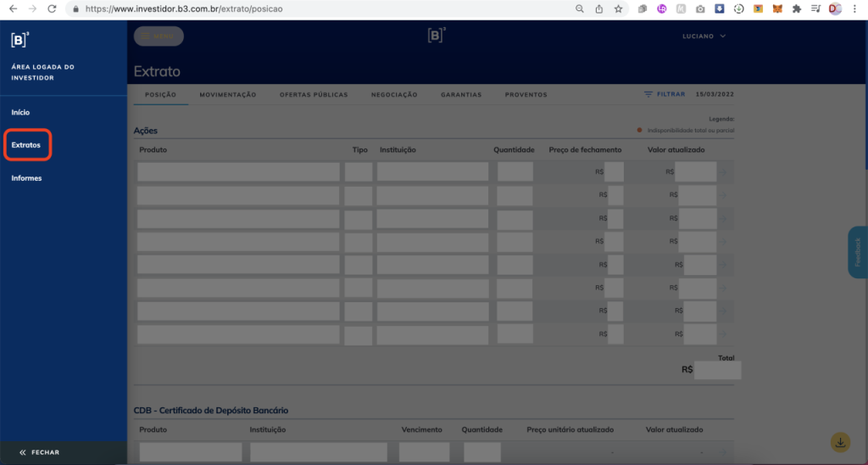This screenshot has width=868, height=465.
Task: Open the camera screenshot extension icon
Action: 700,8
